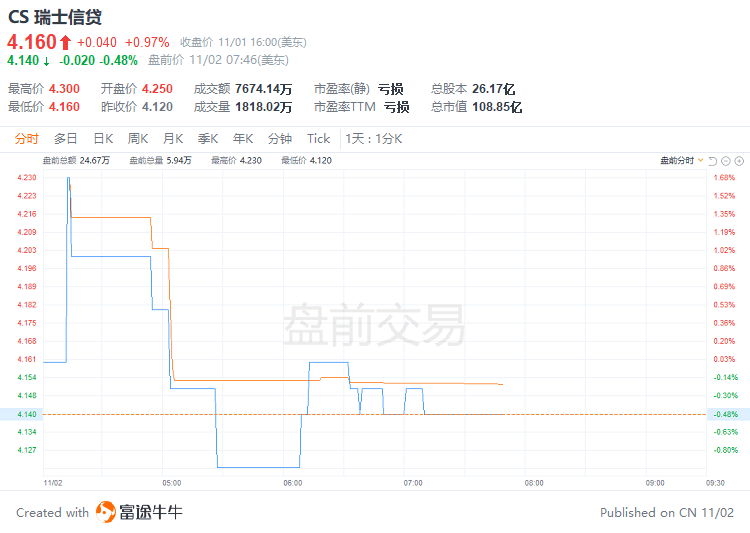This screenshot has width=750, height=533.
Task: Click the 4.230 price axis label
Action: pos(27,178)
